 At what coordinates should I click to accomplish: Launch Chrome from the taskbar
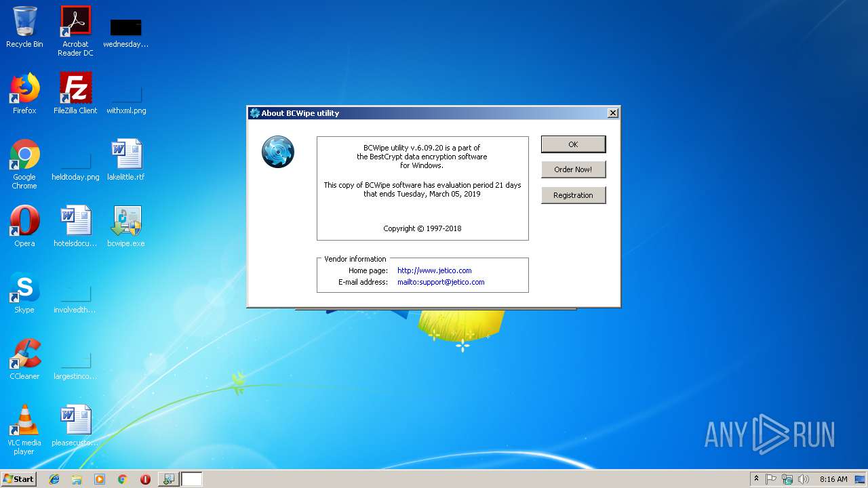[122, 479]
